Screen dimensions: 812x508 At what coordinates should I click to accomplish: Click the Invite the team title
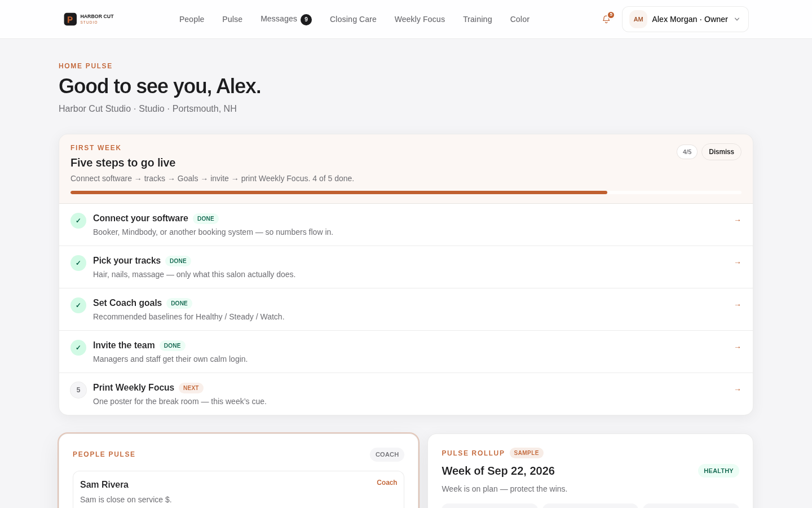click(x=124, y=345)
